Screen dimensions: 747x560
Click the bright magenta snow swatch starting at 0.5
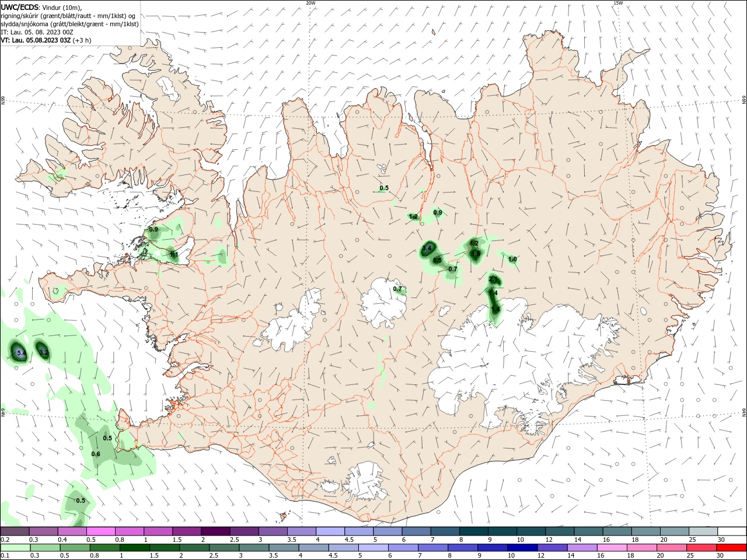tap(100, 531)
